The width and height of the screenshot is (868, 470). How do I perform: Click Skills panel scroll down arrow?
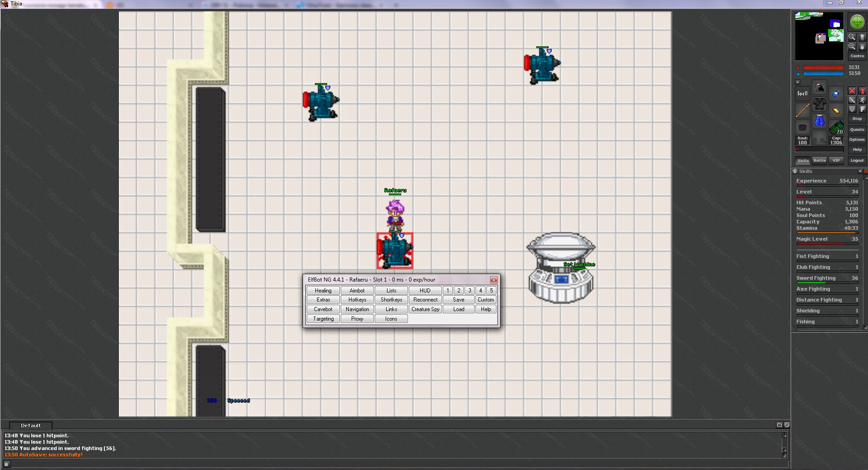pos(865,327)
